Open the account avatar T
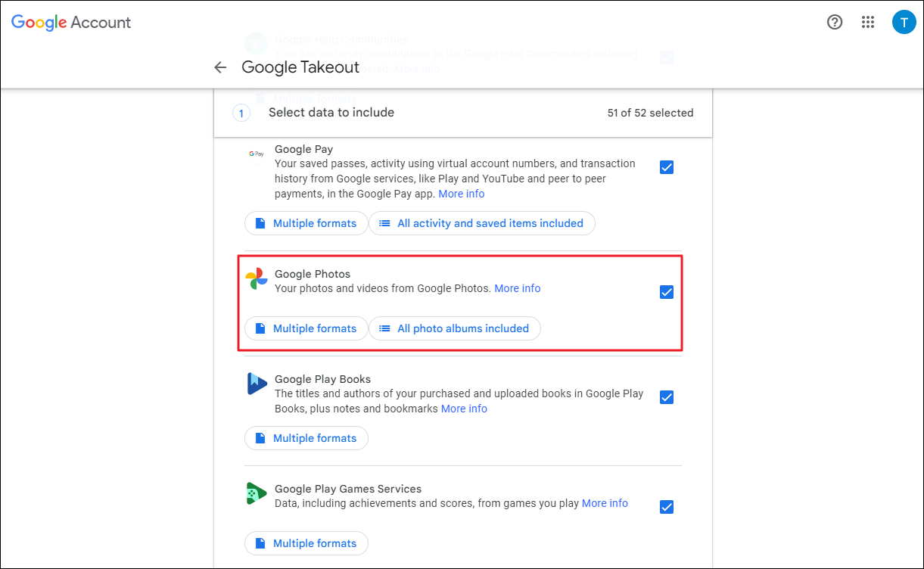The height and width of the screenshot is (569, 924). point(904,22)
